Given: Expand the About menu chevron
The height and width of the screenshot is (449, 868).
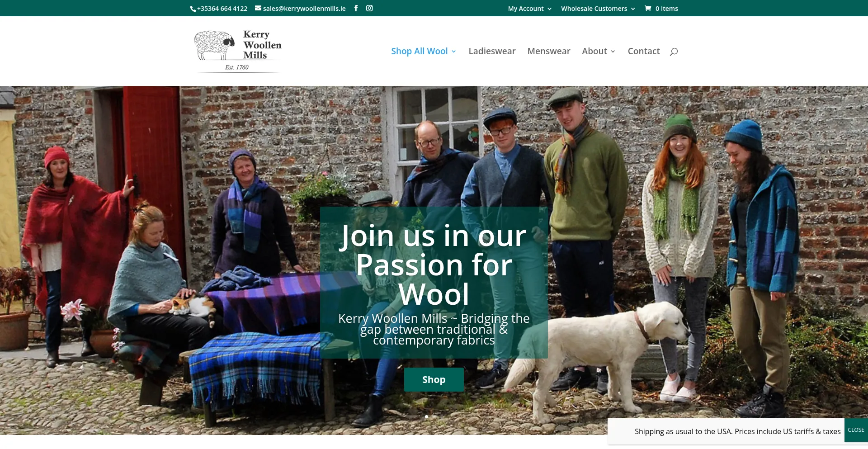Looking at the screenshot, I should pos(613,52).
